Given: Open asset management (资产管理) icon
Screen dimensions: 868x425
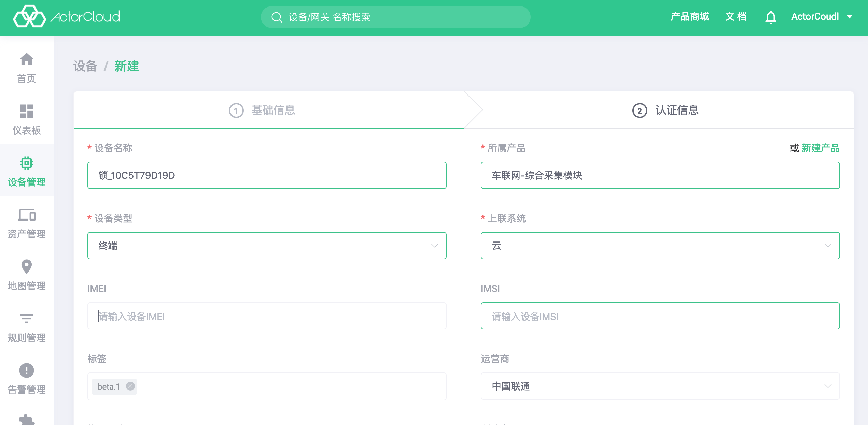Looking at the screenshot, I should tap(26, 215).
